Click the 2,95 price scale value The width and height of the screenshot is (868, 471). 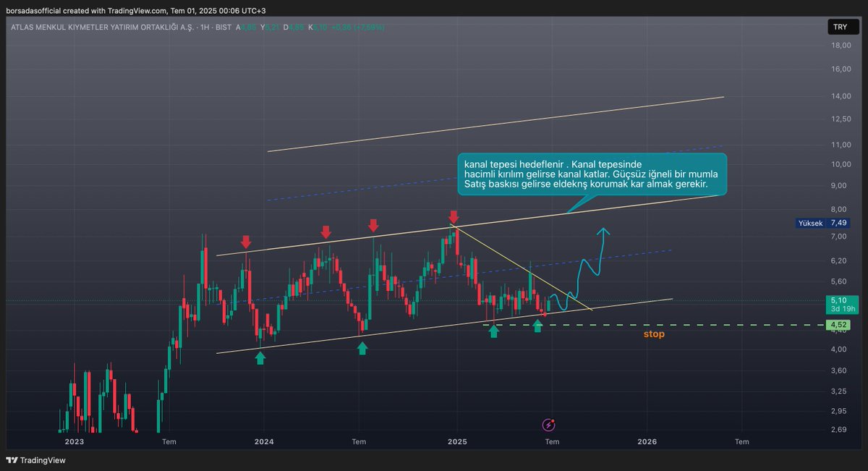(x=841, y=411)
